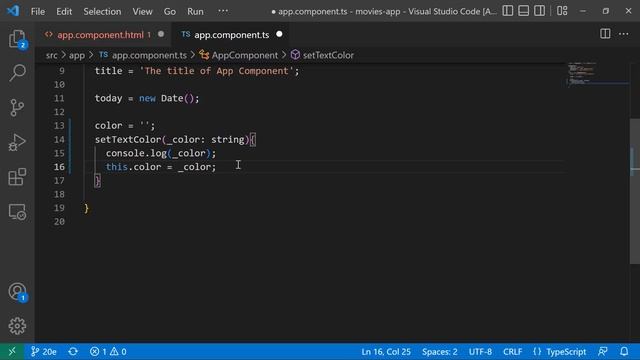Open the Search view in activity bar
Screen dimensions: 640x360
click(x=17, y=73)
